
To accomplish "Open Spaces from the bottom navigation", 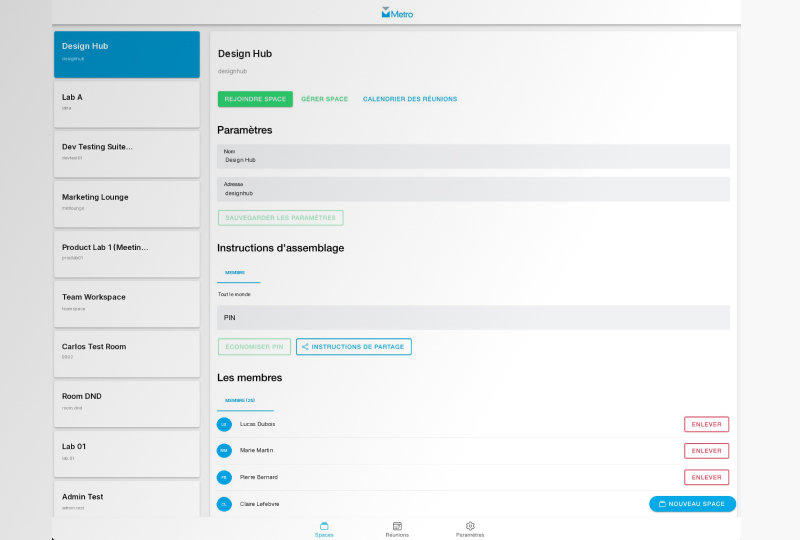I will pyautogui.click(x=324, y=529).
